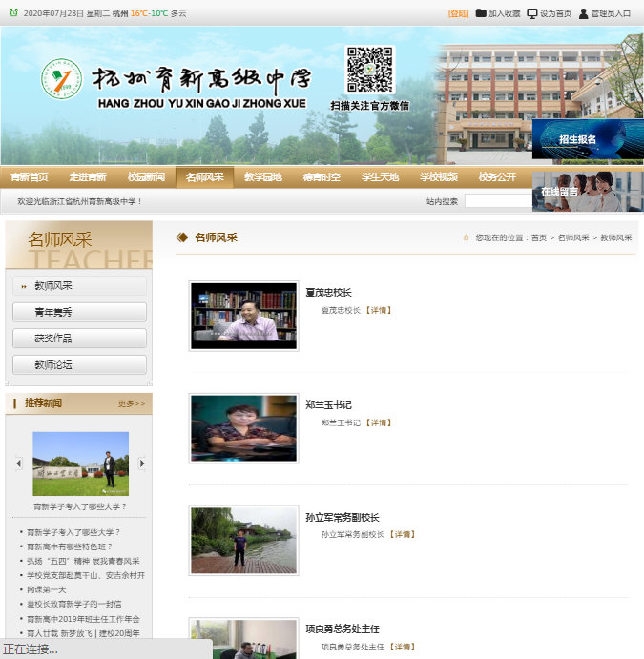Screen dimensions: 644x659
Task: Click the folder icon beside 加入收藏
Action: [481, 13]
